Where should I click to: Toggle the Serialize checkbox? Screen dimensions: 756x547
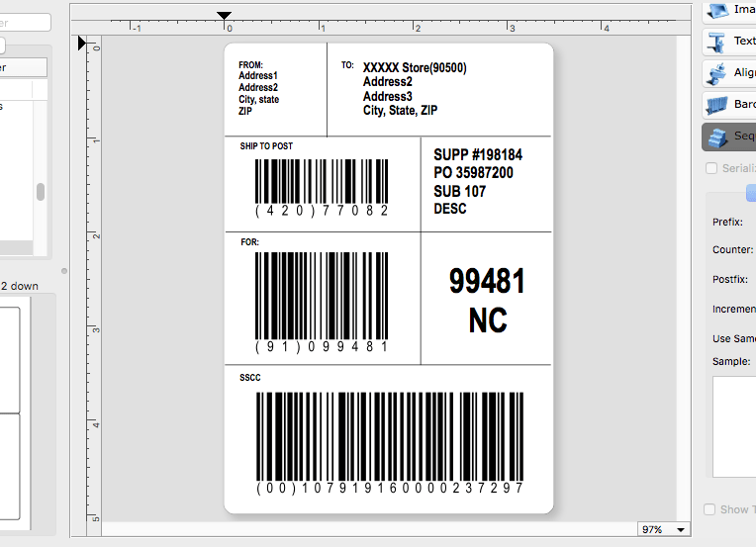pyautogui.click(x=711, y=168)
